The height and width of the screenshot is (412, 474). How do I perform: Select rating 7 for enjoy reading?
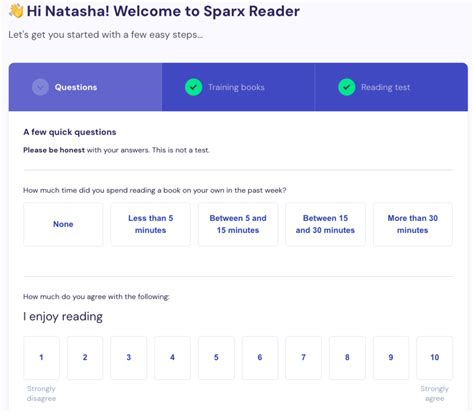click(304, 358)
